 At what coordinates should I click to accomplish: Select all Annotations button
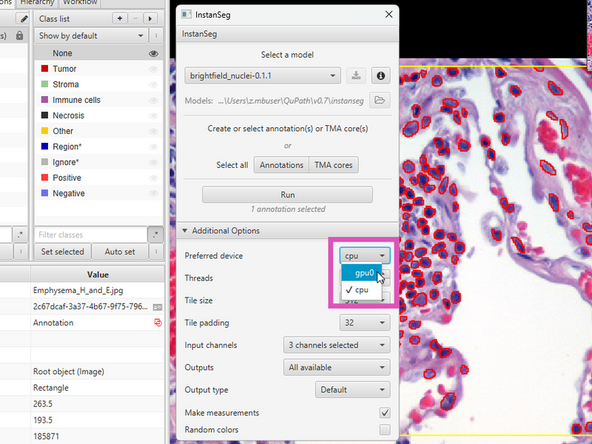pos(281,165)
